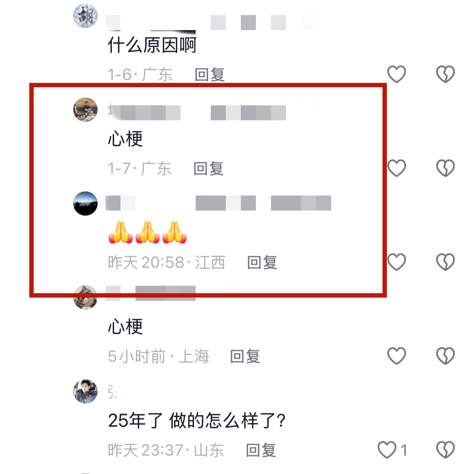Dislike the 什么原因啊 comment with broken heart

tap(445, 74)
